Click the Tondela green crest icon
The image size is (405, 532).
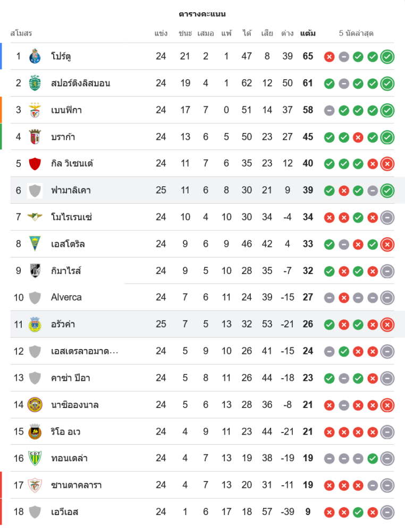click(35, 458)
